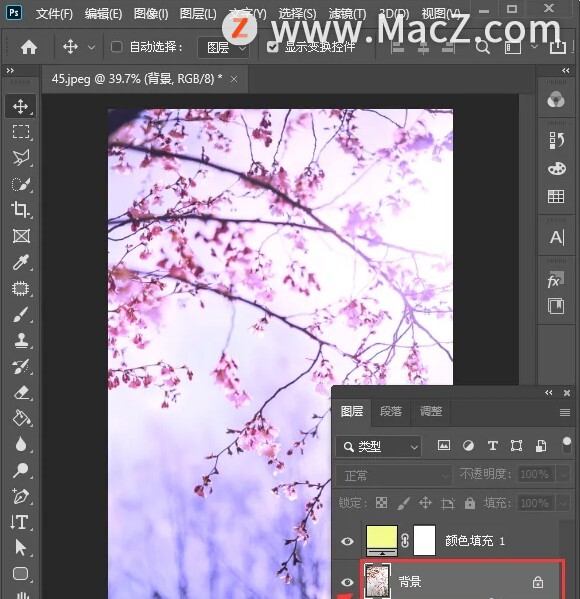
Task: Select the Quick Selection tool
Action: point(20,184)
